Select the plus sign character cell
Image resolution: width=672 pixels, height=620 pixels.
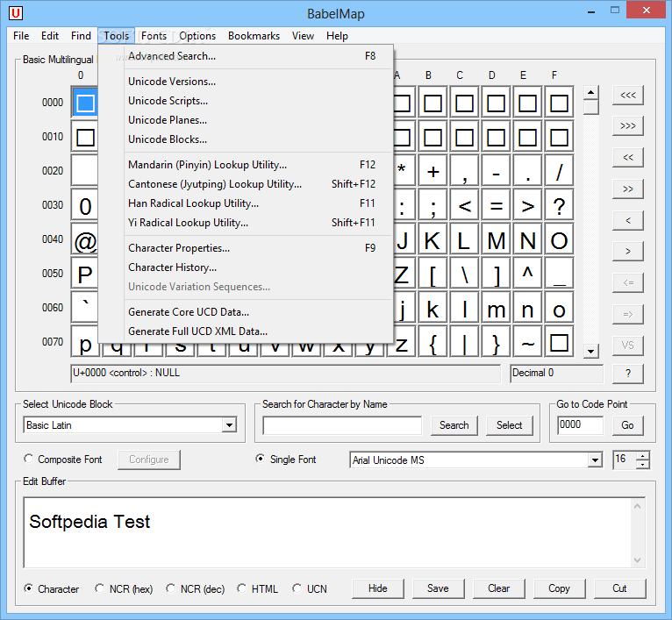point(433,171)
